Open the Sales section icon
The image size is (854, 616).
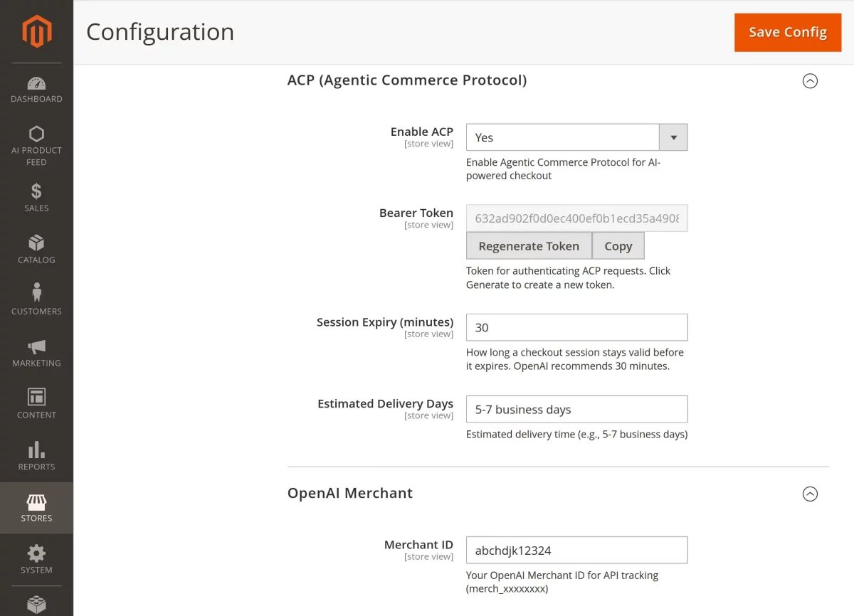[x=36, y=191]
